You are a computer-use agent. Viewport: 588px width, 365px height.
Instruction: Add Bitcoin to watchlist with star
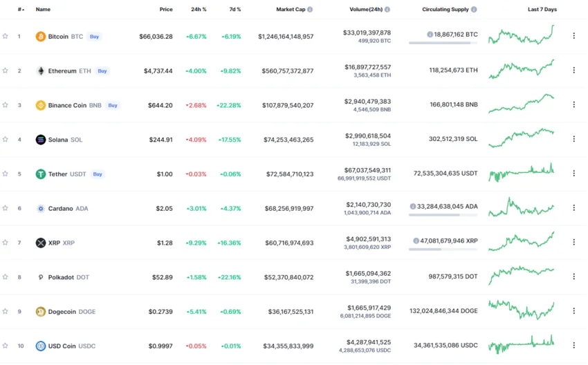pos(6,36)
